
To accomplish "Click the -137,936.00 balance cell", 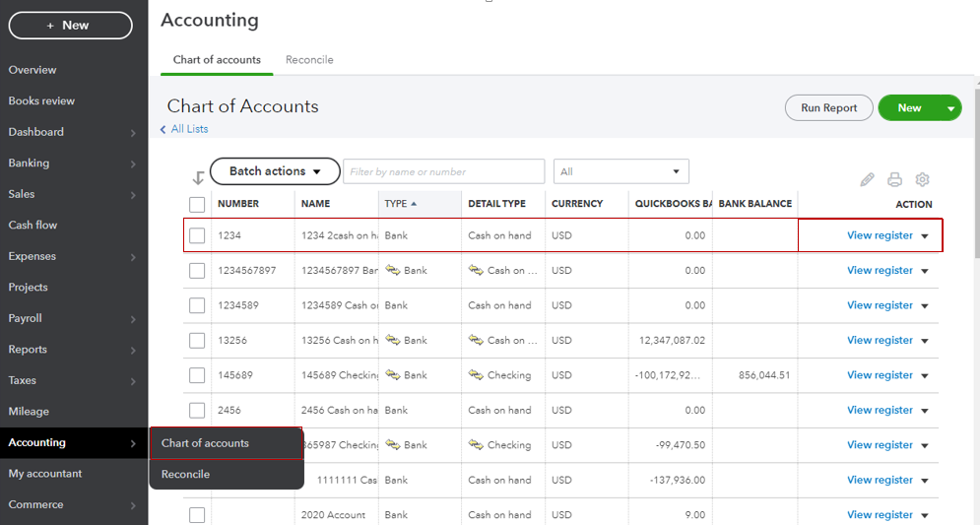I will [678, 480].
